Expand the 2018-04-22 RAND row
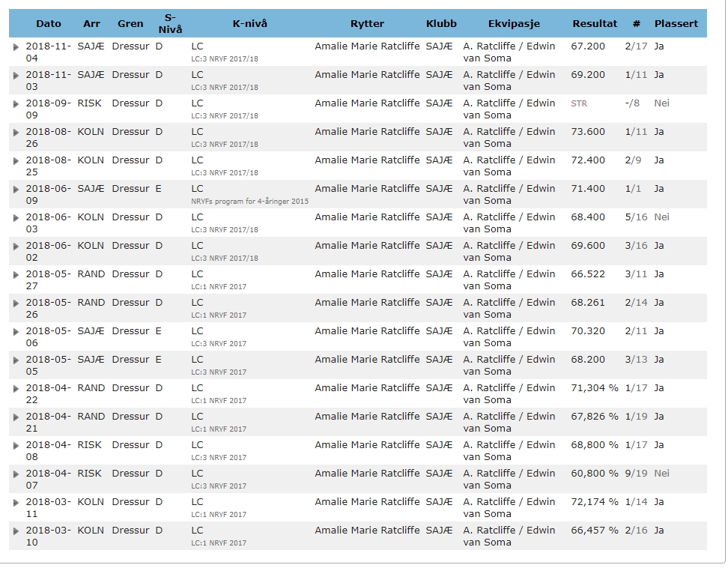Viewport: 728px width, 577px height. pos(16,388)
